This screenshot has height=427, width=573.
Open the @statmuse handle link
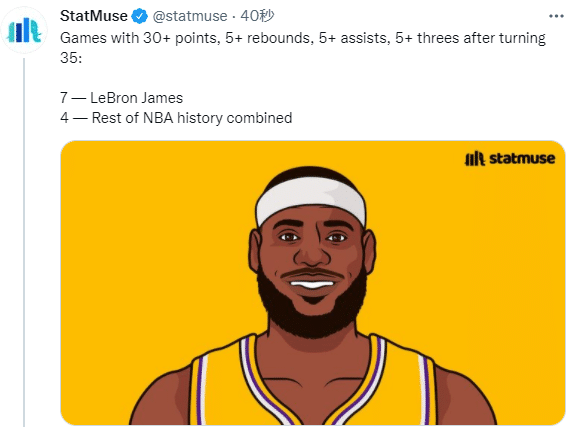tap(190, 16)
